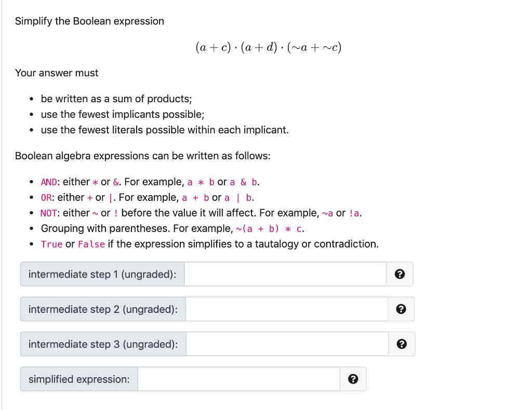Open help for intermediate step 1

click(x=399, y=274)
